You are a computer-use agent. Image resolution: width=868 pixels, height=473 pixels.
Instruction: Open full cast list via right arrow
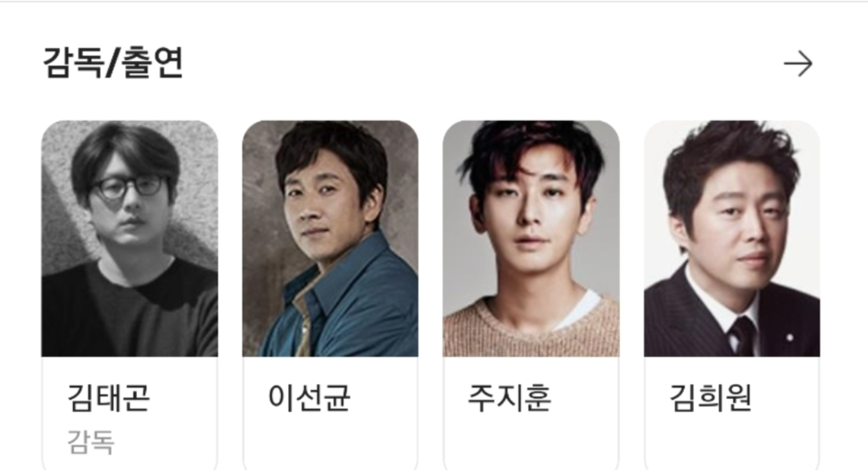pyautogui.click(x=798, y=64)
